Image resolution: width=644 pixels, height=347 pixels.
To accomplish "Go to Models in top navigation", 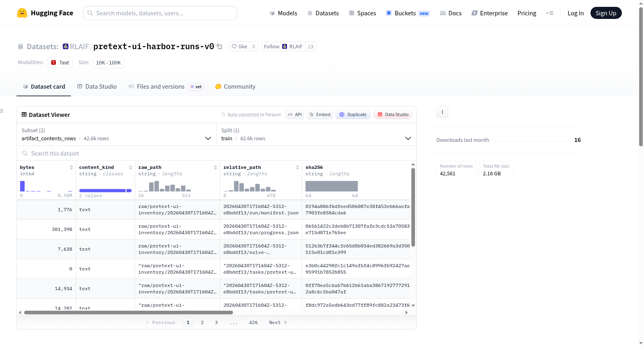I will click(x=283, y=13).
